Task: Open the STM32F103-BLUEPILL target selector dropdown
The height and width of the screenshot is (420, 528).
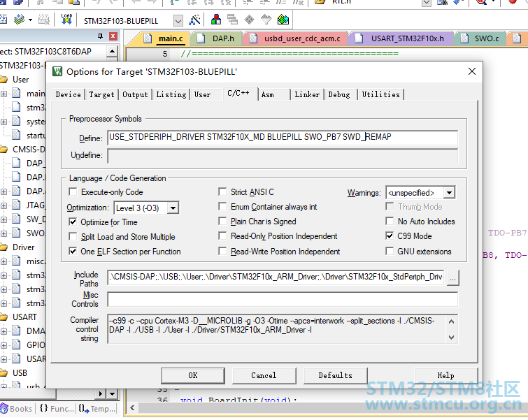Action: coord(178,21)
